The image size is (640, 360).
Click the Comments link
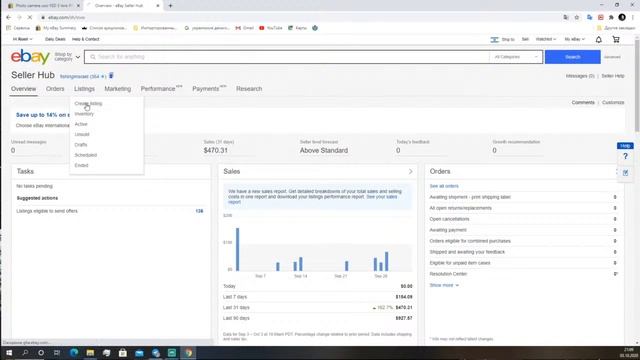pos(583,102)
